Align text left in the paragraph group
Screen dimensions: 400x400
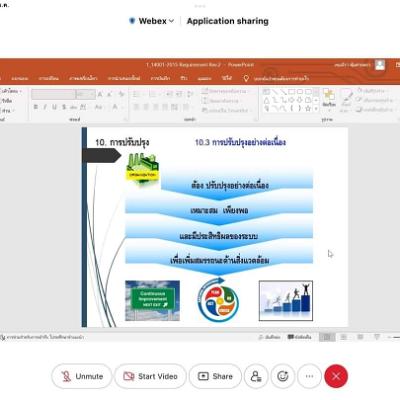coord(136,107)
